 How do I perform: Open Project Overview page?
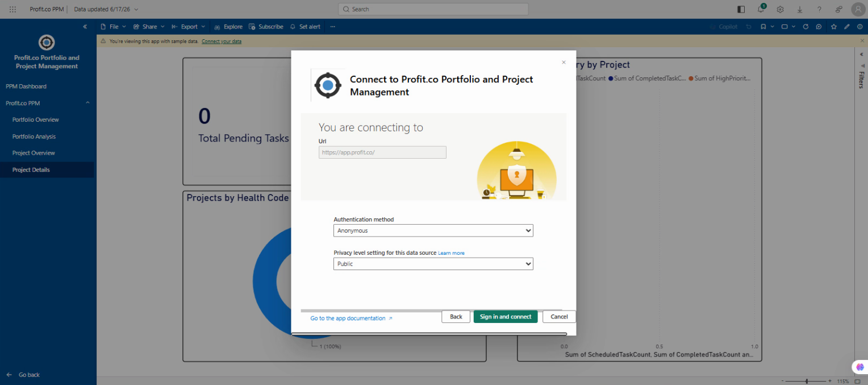(x=34, y=153)
